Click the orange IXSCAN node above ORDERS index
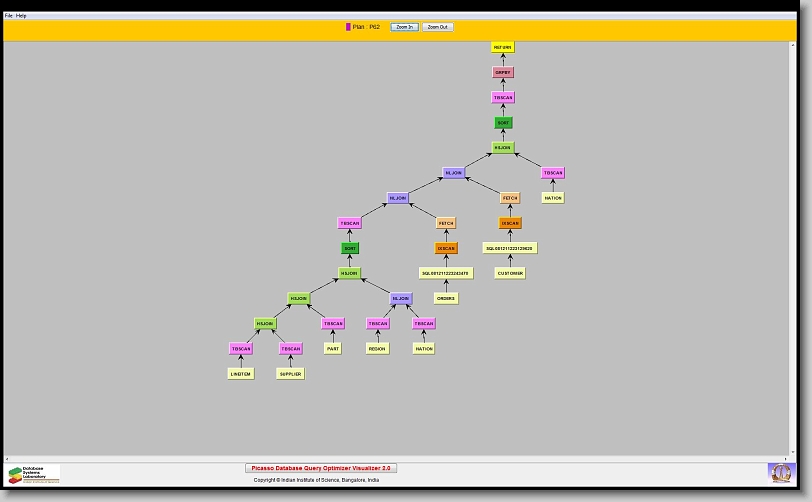Viewport: 812px width, 502px height. [x=446, y=248]
